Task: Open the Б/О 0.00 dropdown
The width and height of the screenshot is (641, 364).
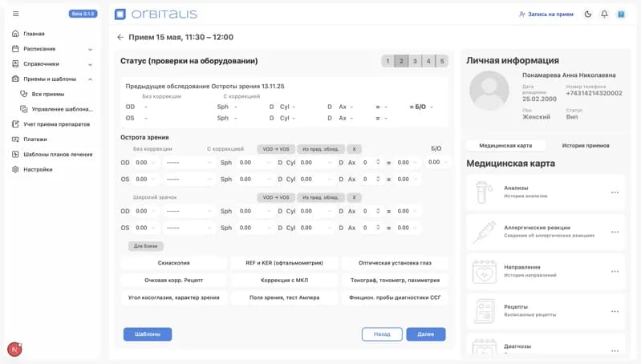Action: point(437,162)
